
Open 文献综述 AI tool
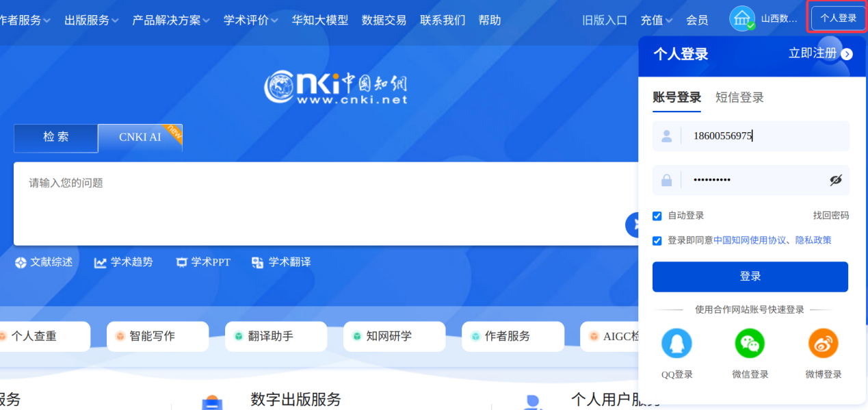pyautogui.click(x=44, y=262)
